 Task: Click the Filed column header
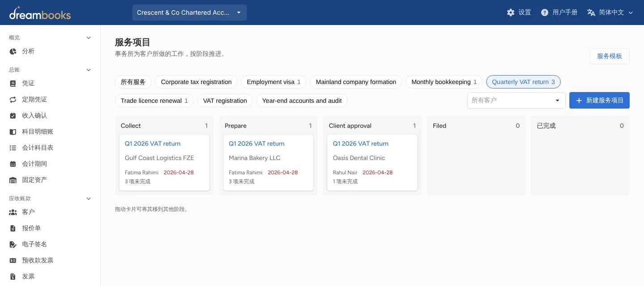(x=440, y=126)
